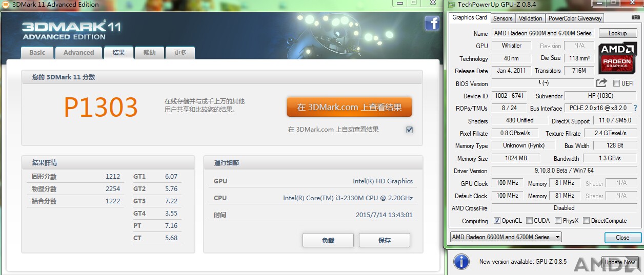Click the Whistler GPU value
Image resolution: width=644 pixels, height=275 pixels.
511,46
